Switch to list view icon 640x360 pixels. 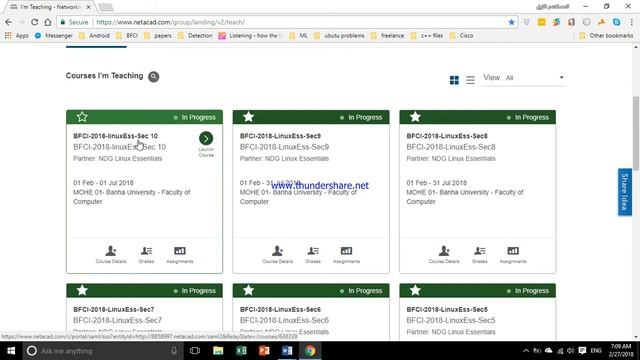(470, 80)
